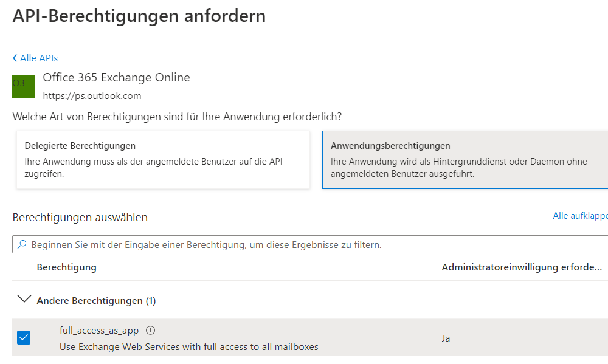This screenshot has width=608, height=364.
Task: Click Andere Berechtigungen (1) group label
Action: coord(96,301)
